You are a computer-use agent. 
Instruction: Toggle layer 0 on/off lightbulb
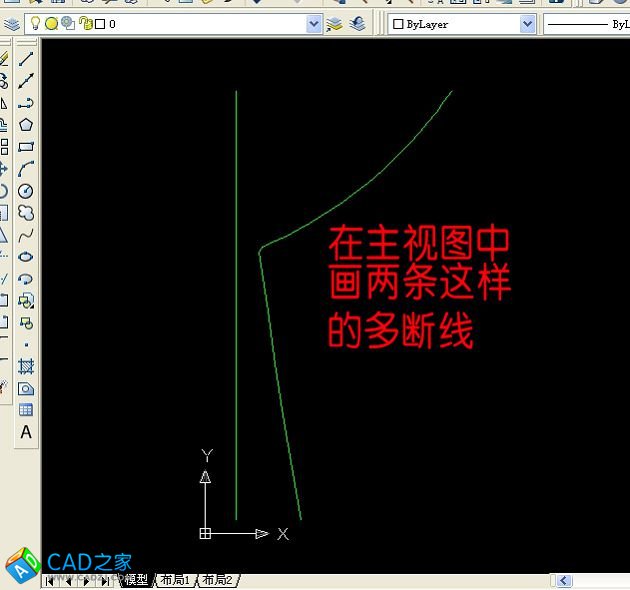click(35, 23)
